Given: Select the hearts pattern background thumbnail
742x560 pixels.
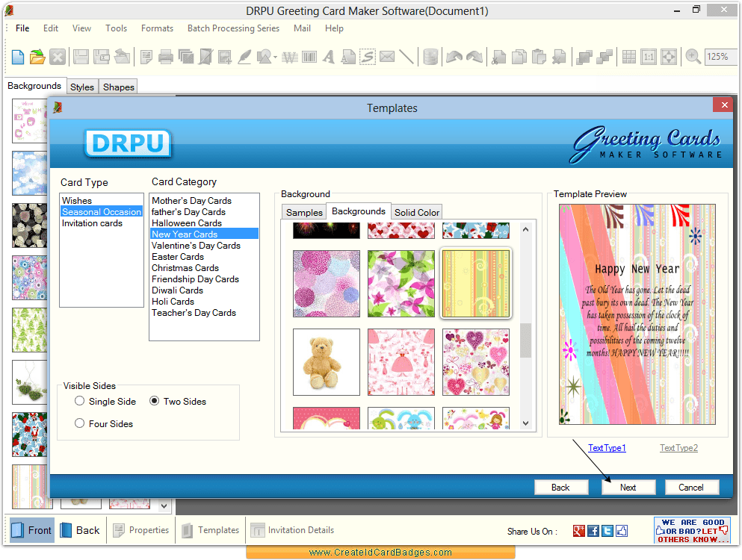Looking at the screenshot, I should pyautogui.click(x=476, y=362).
